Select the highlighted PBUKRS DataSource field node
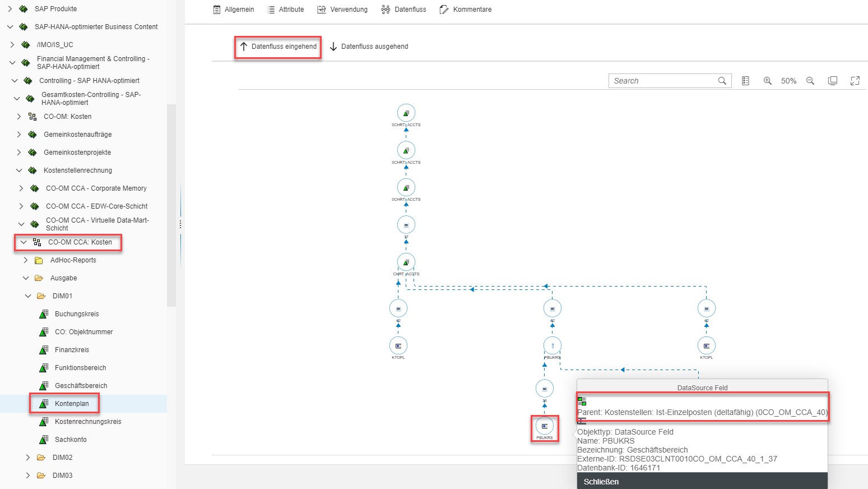 [544, 426]
